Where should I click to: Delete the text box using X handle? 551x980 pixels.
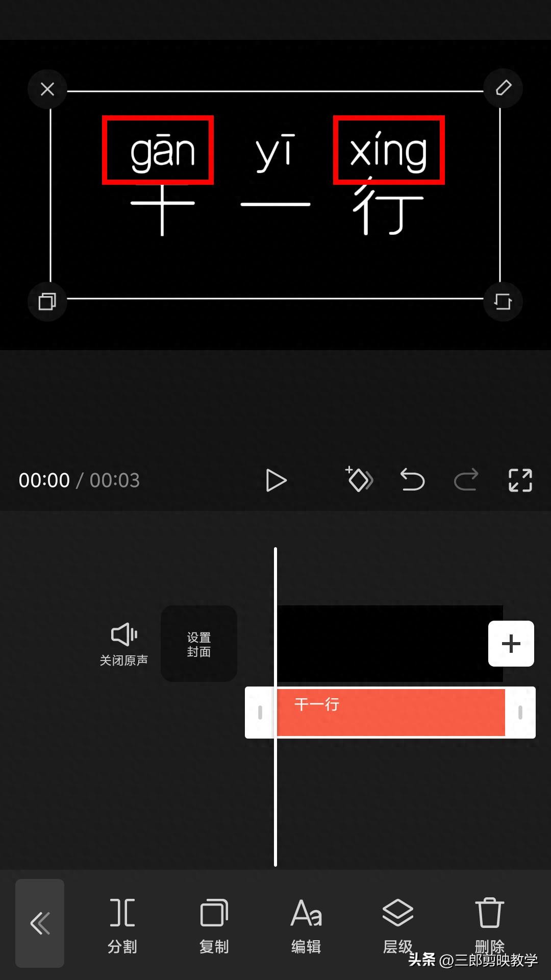click(x=47, y=89)
